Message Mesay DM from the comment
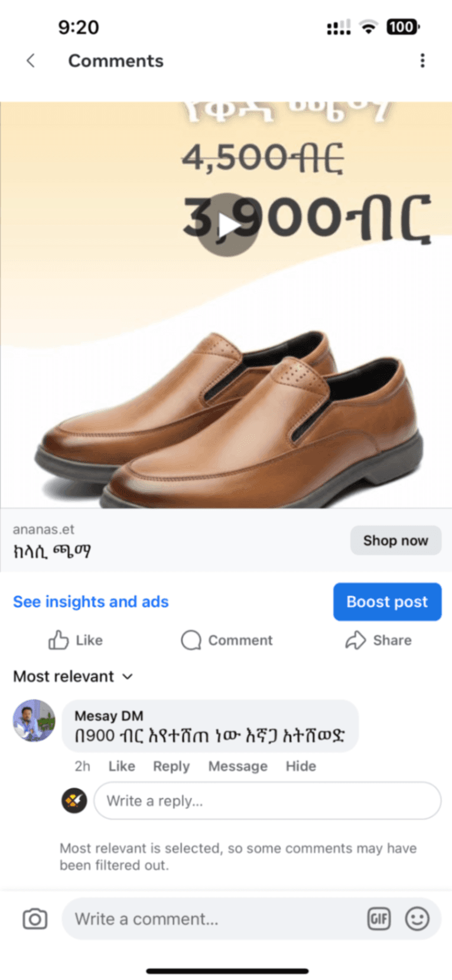452x980 pixels. [x=238, y=766]
